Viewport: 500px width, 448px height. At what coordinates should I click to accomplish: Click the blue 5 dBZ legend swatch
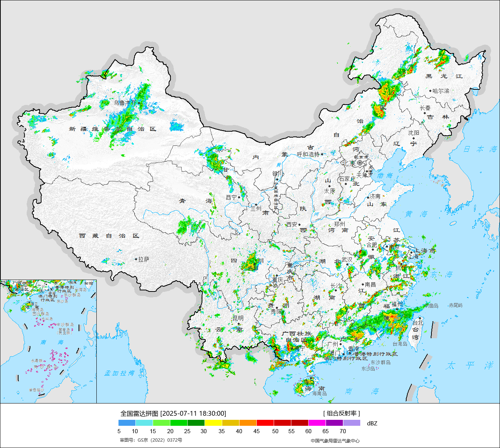pos(127,423)
